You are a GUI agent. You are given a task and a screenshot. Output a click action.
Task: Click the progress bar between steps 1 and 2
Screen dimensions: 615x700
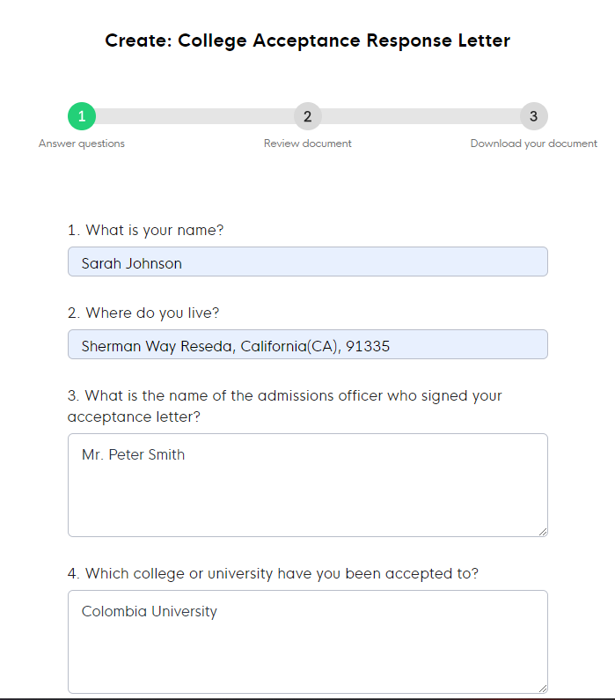click(195, 116)
